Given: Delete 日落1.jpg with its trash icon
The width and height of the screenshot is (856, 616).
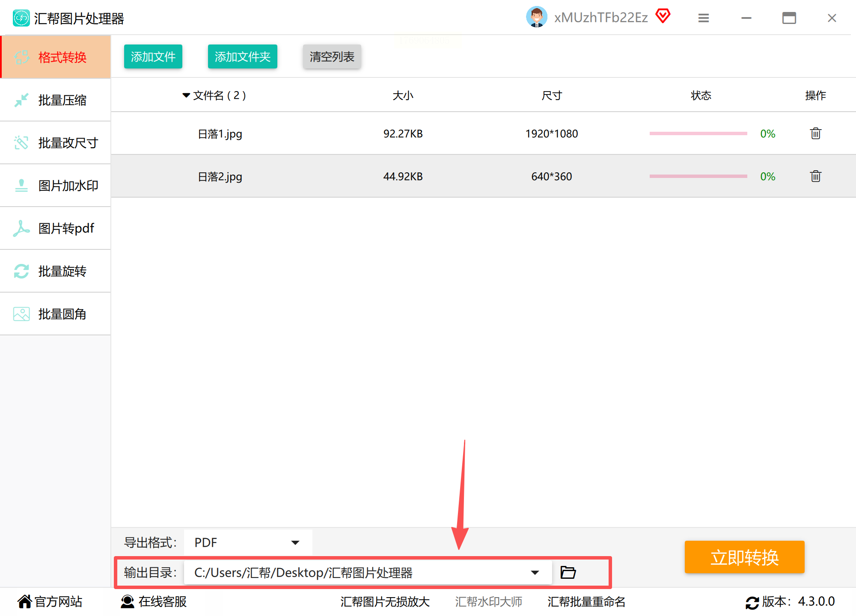Looking at the screenshot, I should pos(815,133).
